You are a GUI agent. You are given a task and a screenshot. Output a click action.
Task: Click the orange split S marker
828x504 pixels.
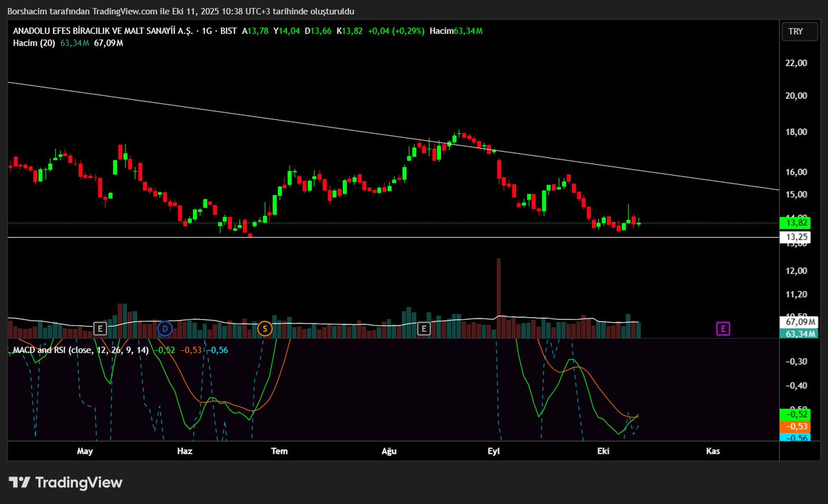(264, 328)
